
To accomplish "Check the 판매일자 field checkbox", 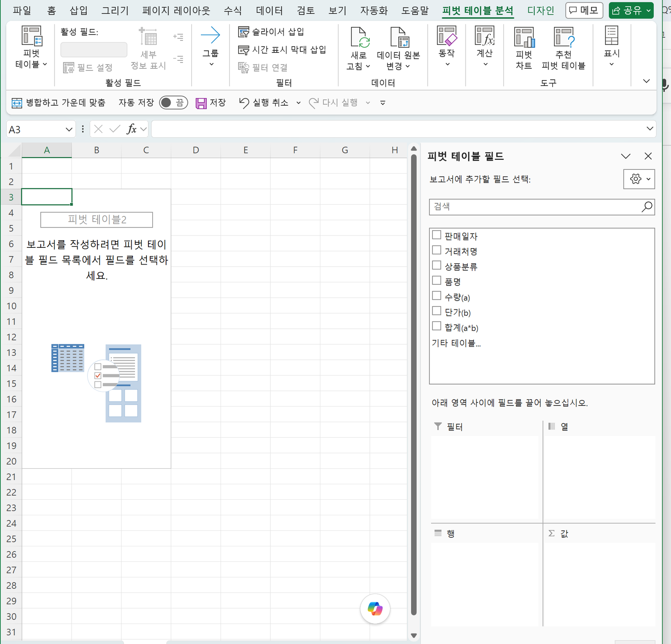I will [x=437, y=235].
